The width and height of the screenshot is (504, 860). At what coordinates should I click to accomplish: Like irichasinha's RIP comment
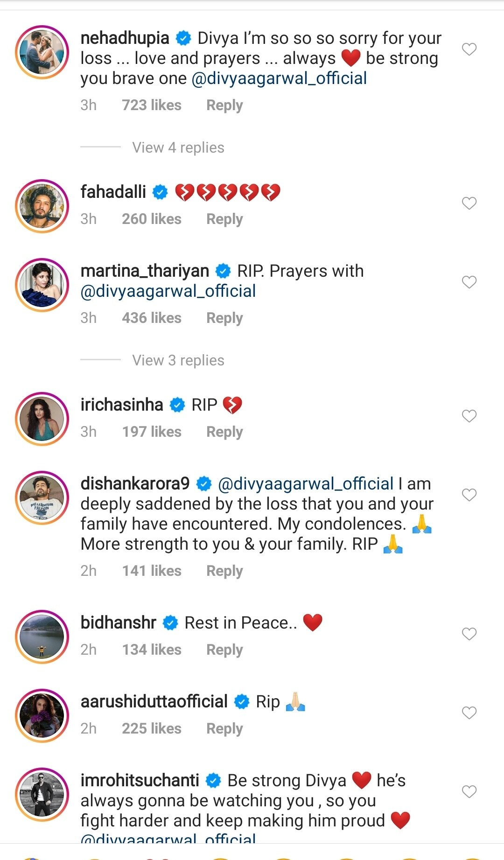point(469,416)
